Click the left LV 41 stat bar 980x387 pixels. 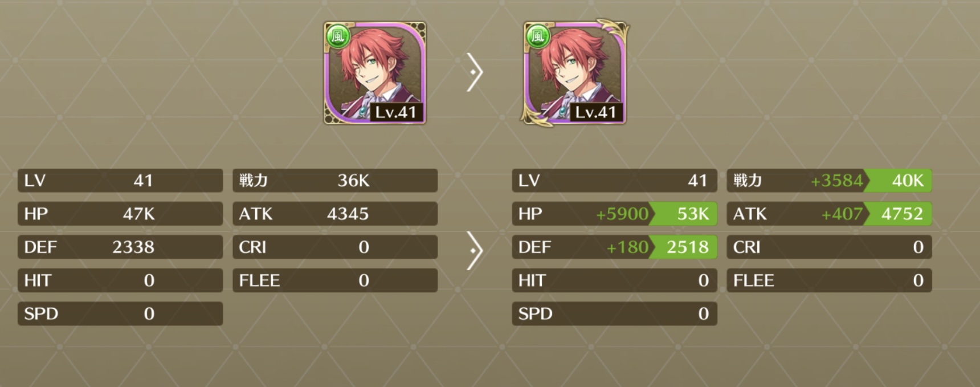point(120,181)
